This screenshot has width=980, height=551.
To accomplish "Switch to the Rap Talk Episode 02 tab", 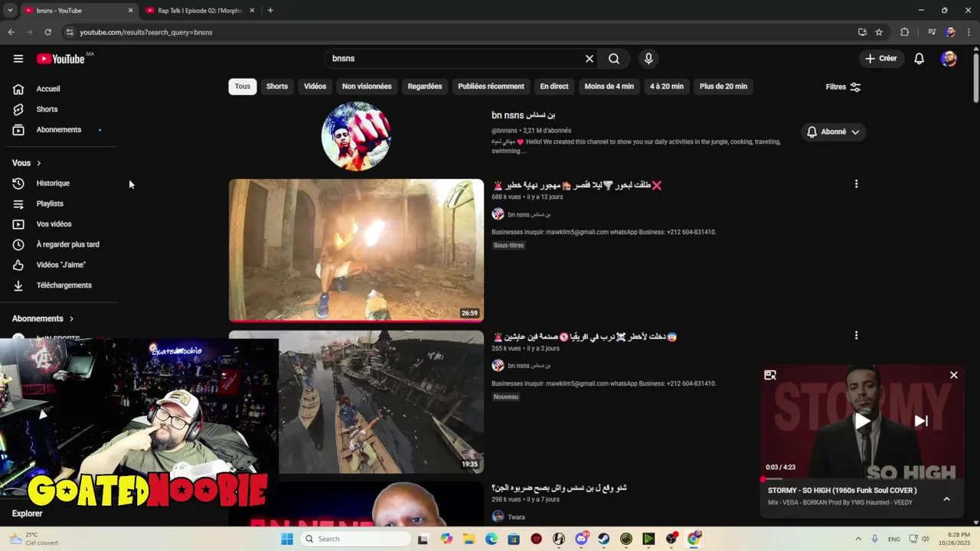I will click(201, 11).
